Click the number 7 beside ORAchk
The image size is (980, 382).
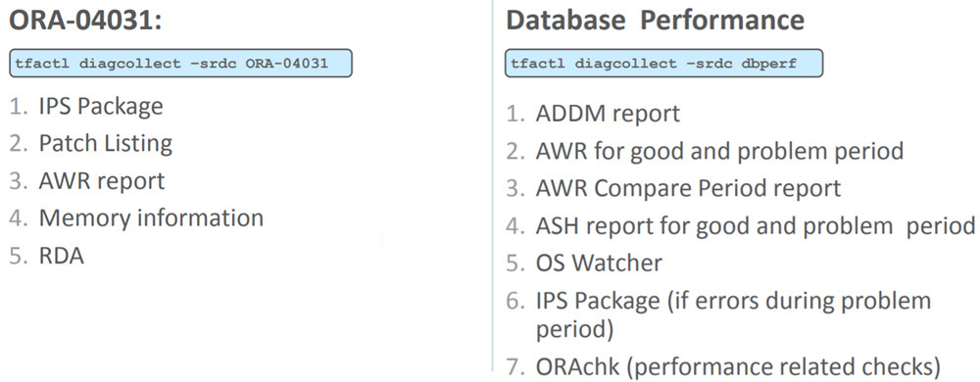pyautogui.click(x=515, y=367)
